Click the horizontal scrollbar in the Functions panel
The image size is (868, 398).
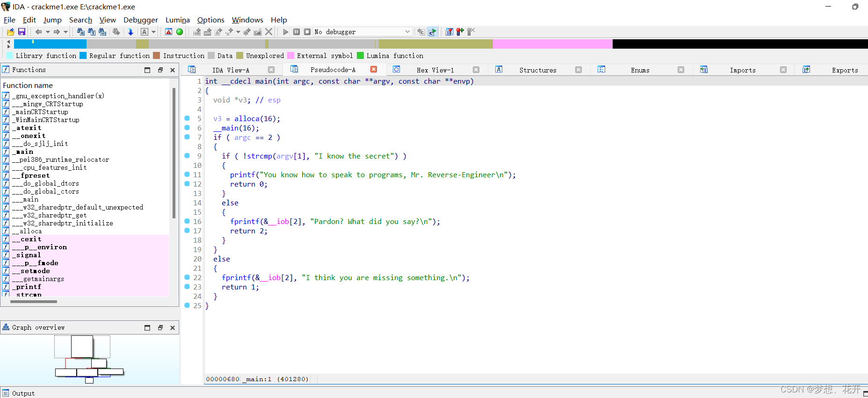pos(33,302)
